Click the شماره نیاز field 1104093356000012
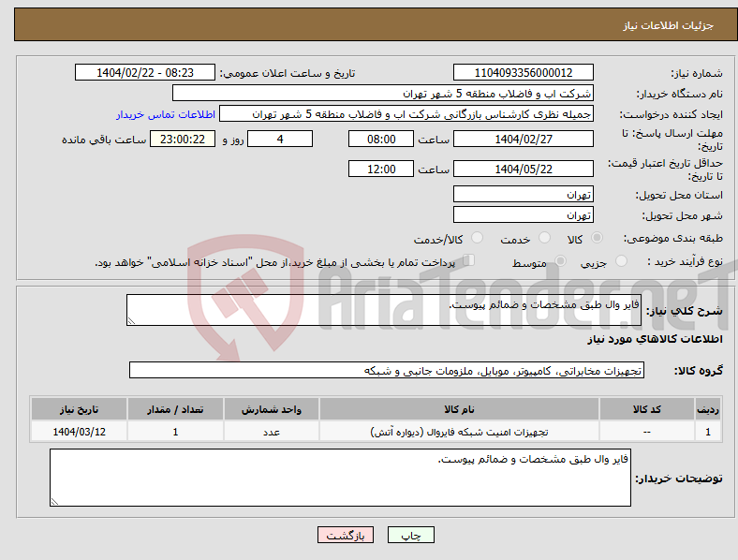 [524, 72]
